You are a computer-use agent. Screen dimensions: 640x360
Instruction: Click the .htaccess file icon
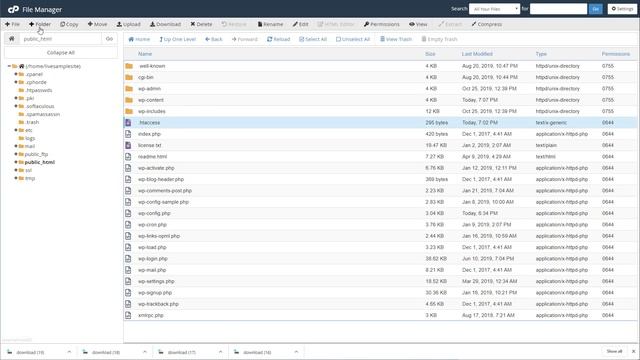tap(128, 122)
